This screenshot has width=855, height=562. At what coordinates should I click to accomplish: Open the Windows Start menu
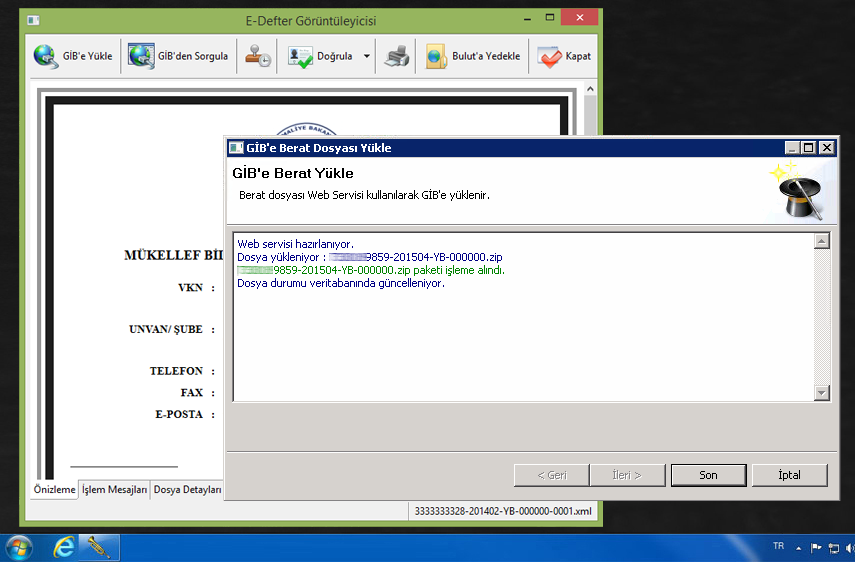19,547
